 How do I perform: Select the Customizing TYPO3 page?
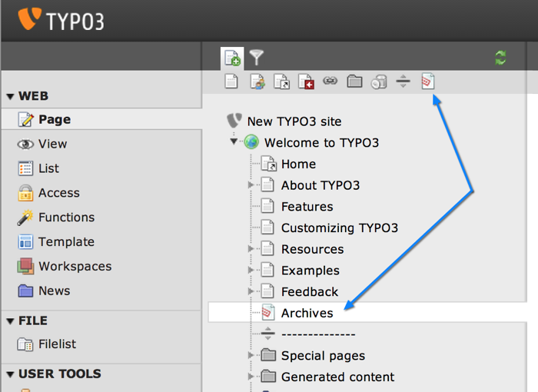[340, 228]
